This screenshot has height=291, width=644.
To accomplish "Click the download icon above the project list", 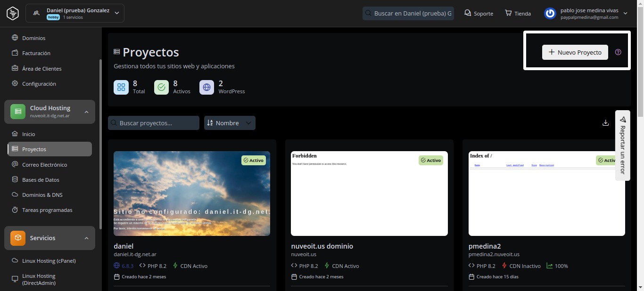I will 606,123.
